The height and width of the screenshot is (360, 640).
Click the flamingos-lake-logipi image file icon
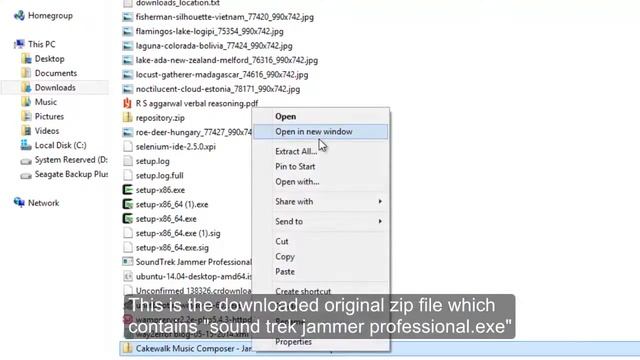click(128, 31)
